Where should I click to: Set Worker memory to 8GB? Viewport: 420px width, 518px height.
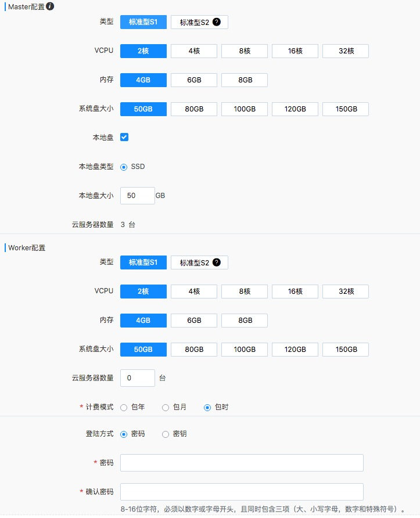(x=245, y=321)
